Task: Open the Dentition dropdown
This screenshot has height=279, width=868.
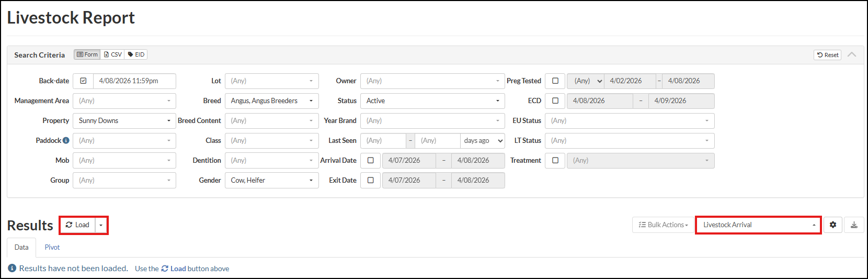Action: [272, 161]
